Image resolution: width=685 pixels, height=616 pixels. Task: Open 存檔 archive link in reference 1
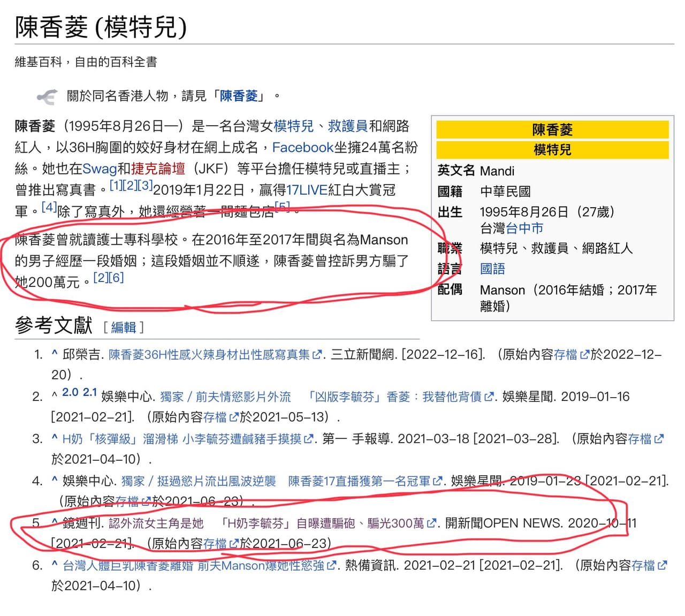click(x=566, y=354)
